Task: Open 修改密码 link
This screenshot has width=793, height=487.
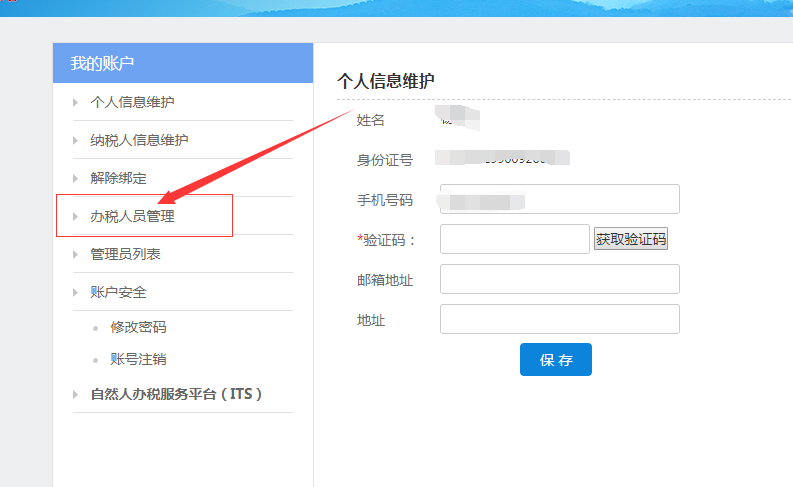Action: point(138,327)
